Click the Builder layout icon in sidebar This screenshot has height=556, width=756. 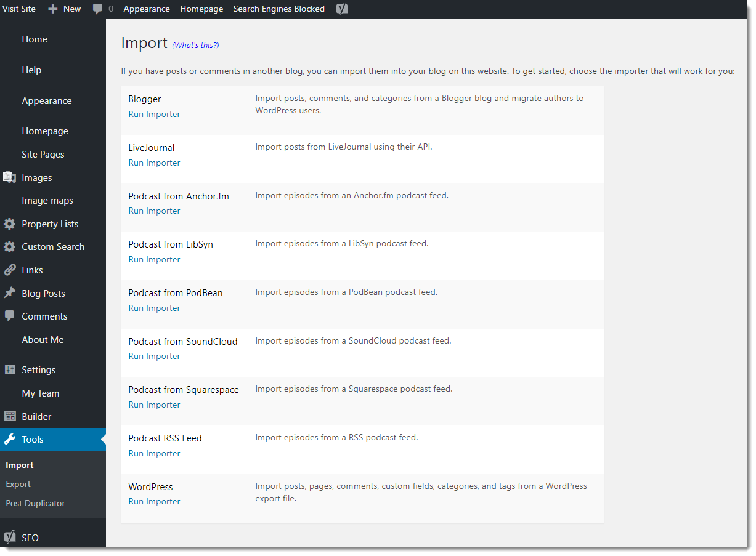tap(10, 416)
